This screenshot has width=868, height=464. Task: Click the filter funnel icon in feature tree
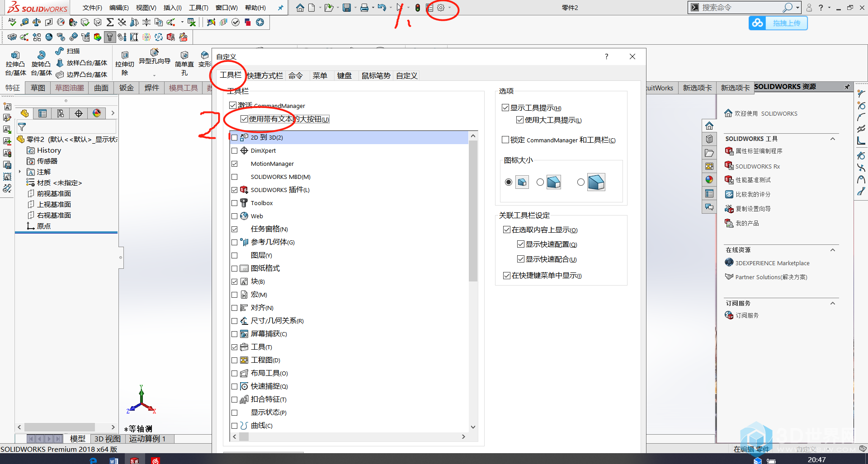22,127
